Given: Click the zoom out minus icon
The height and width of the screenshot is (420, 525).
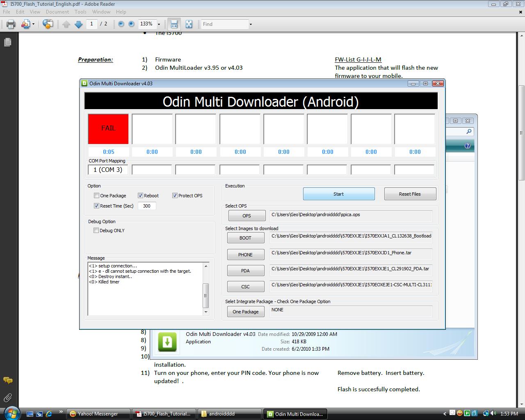Looking at the screenshot, I should pyautogui.click(x=121, y=24).
